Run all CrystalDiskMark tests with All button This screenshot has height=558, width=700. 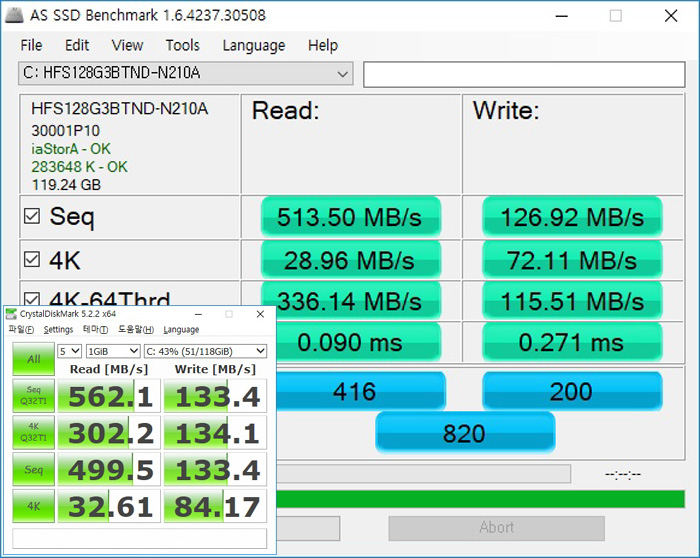click(33, 359)
